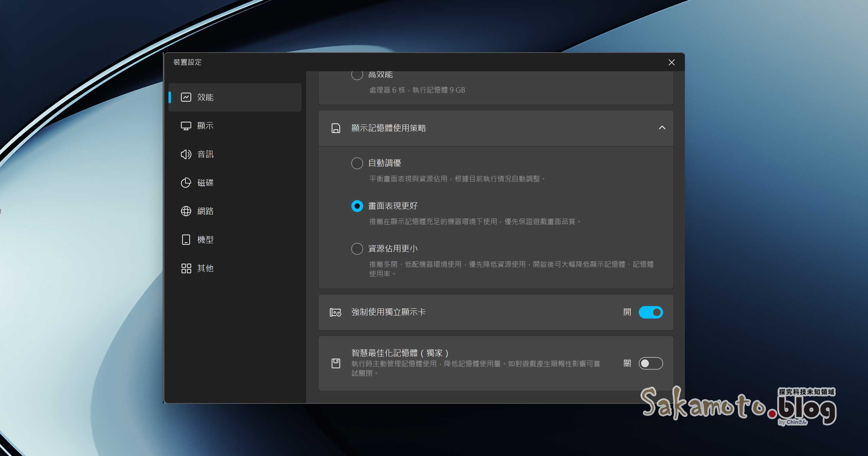The width and height of the screenshot is (868, 456).
Task: Click the 顯示記憶體使用策略 header title
Action: 389,128
